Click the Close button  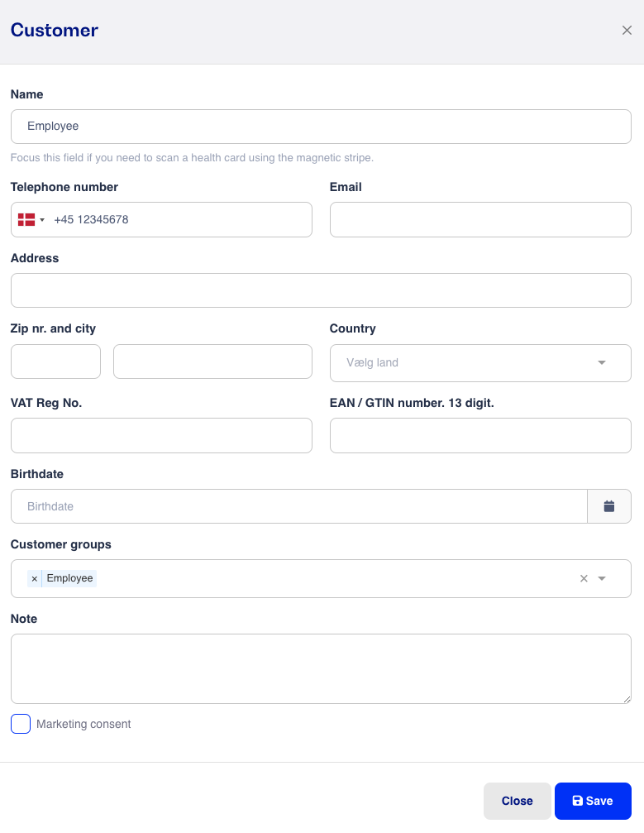coord(518,801)
